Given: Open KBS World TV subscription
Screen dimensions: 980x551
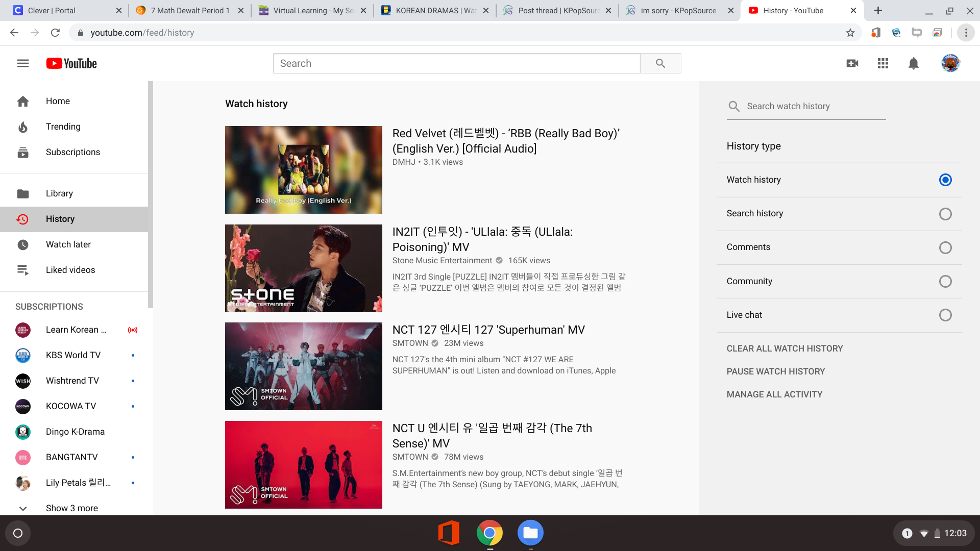Looking at the screenshot, I should [x=74, y=355].
